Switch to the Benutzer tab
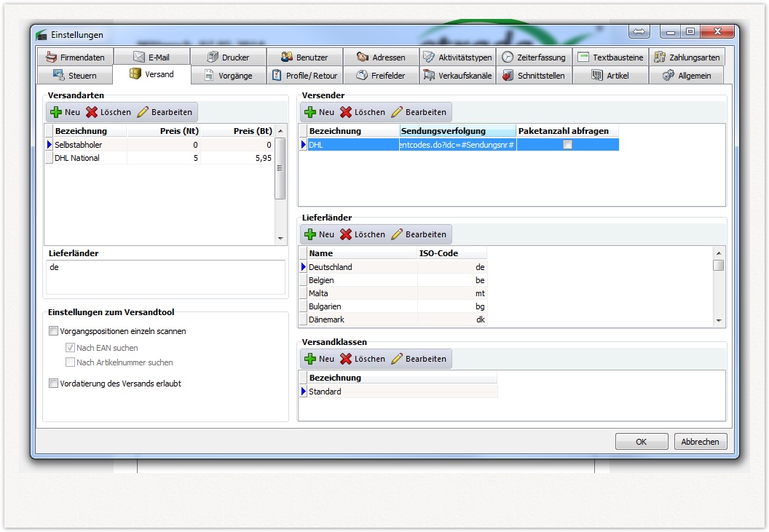Screen dimensions: 769x532 tap(304, 57)
